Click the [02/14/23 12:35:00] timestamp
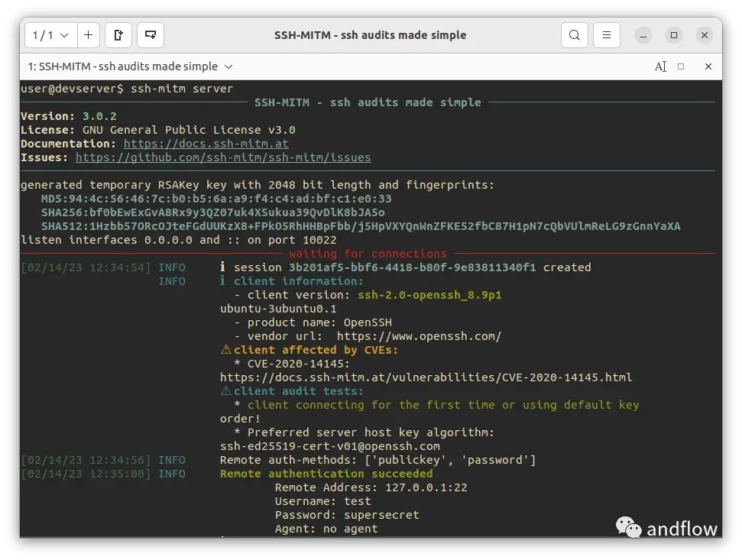 [x=86, y=474]
